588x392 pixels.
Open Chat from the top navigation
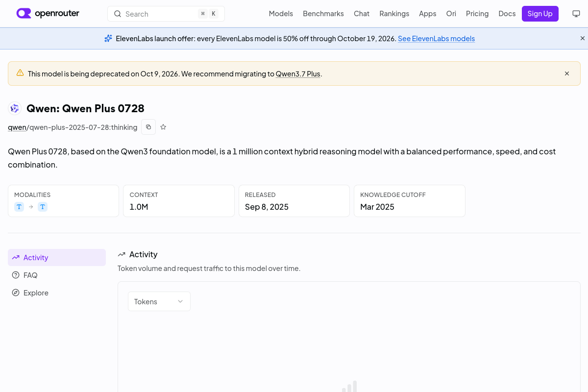pos(362,14)
